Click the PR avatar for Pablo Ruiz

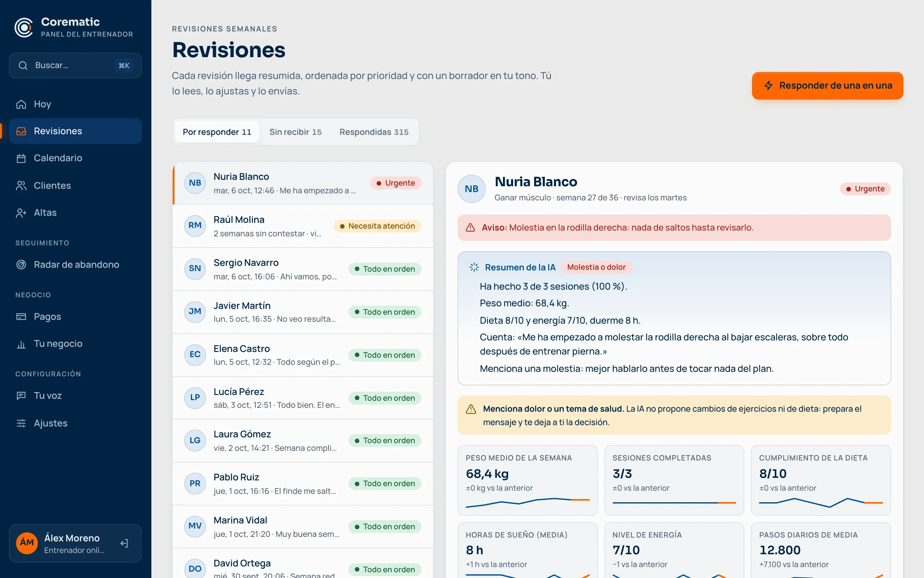(195, 483)
